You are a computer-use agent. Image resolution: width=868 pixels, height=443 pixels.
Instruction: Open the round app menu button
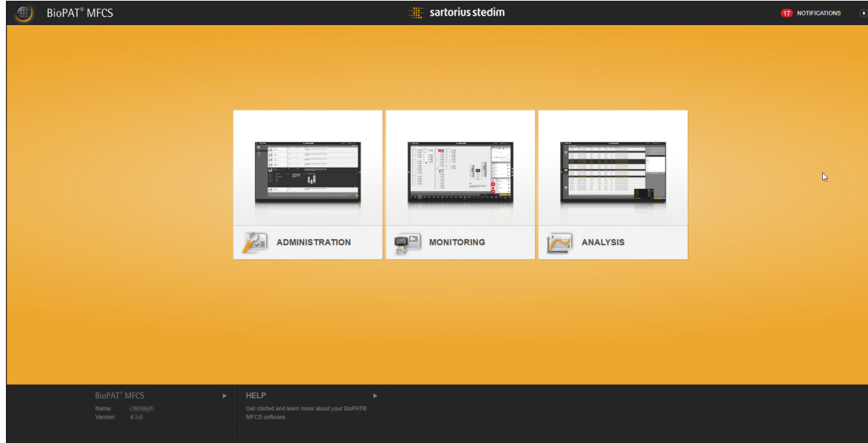[24, 13]
